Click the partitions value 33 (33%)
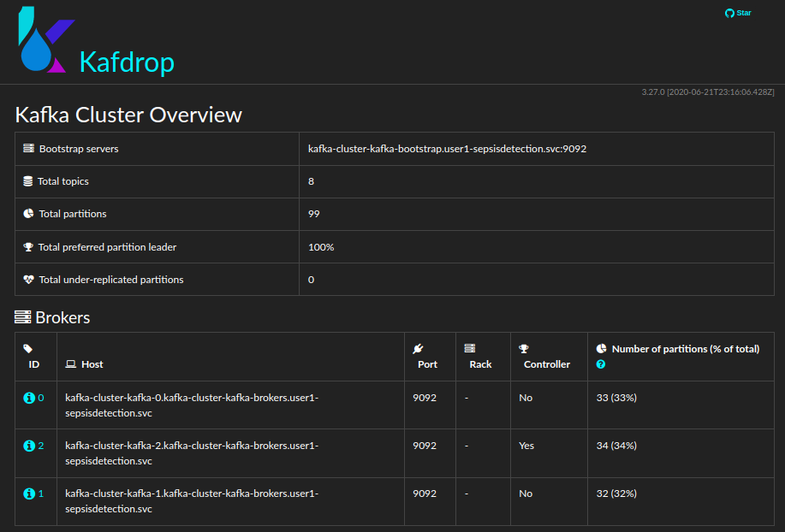Image resolution: width=785 pixels, height=532 pixels. pyautogui.click(x=616, y=398)
